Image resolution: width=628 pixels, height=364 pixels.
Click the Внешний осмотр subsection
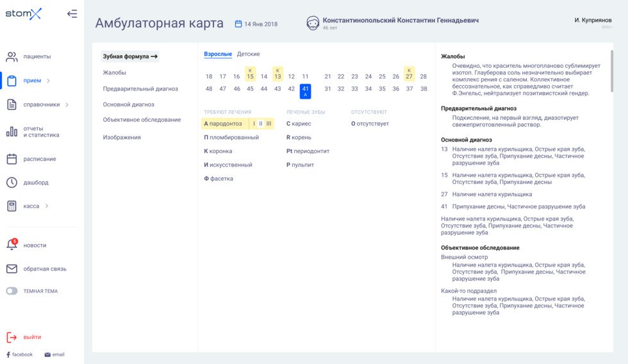point(465,257)
